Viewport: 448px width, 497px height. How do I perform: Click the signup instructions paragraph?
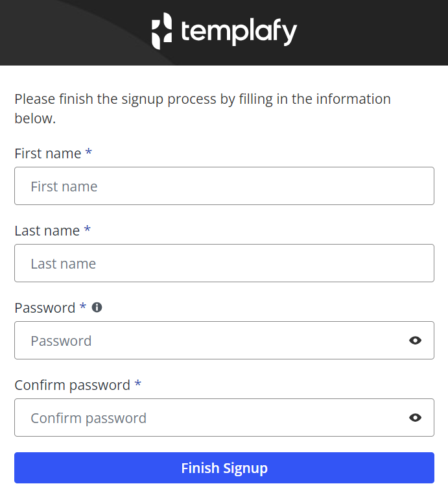point(203,108)
